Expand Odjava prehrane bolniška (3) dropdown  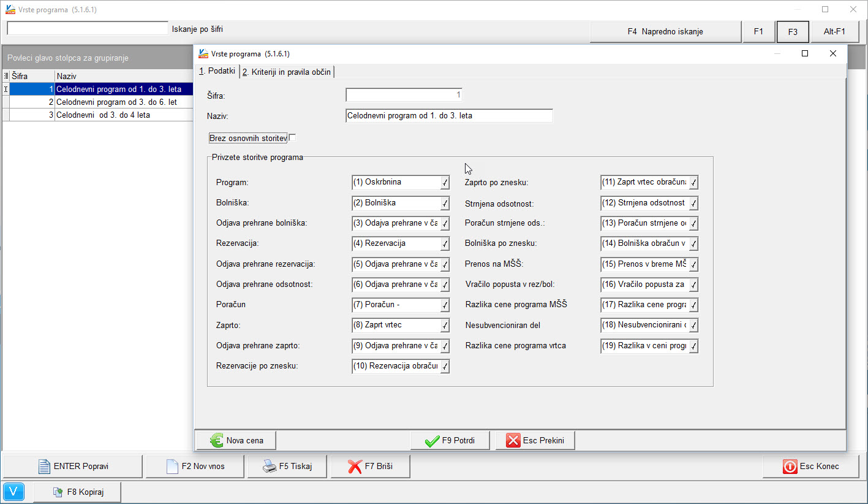(445, 224)
